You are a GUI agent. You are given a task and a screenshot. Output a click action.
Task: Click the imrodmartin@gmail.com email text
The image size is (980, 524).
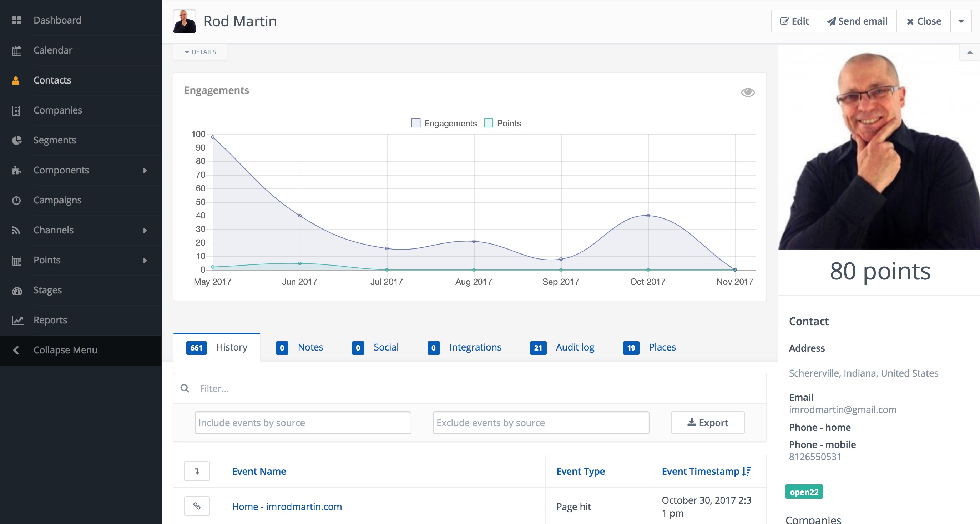click(x=843, y=409)
